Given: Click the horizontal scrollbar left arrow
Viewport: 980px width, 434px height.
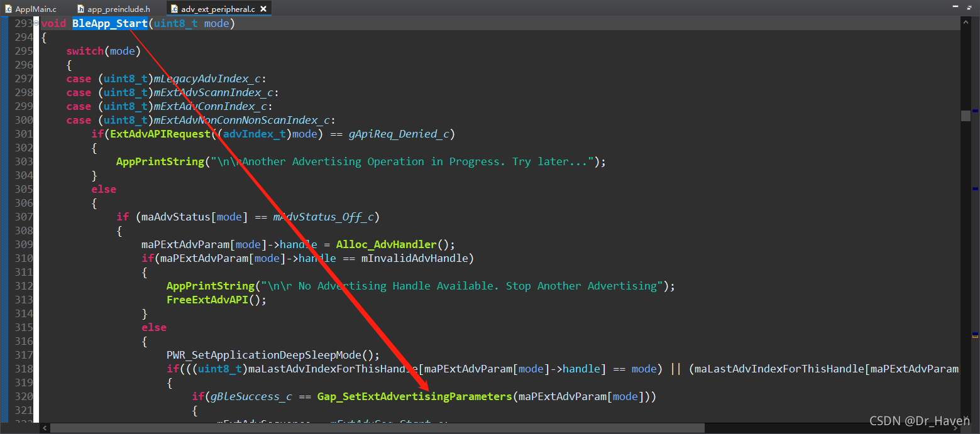Looking at the screenshot, I should coord(44,428).
